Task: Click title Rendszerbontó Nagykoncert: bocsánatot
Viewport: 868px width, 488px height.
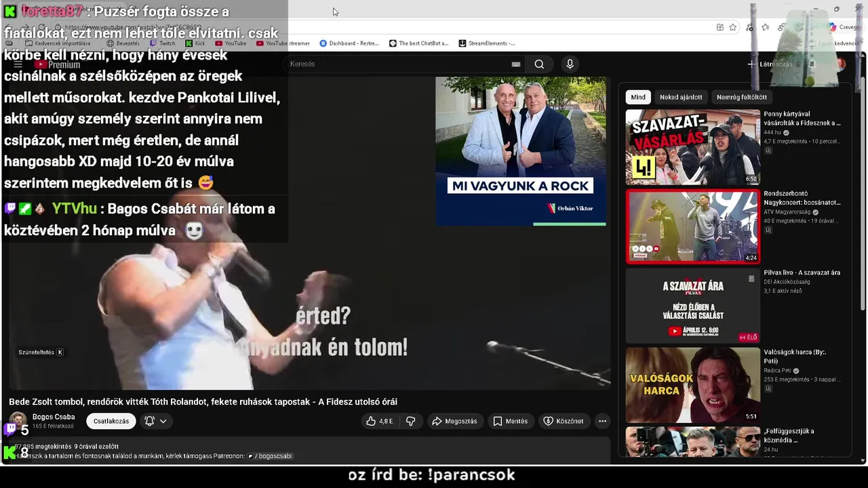Action: pos(802,198)
